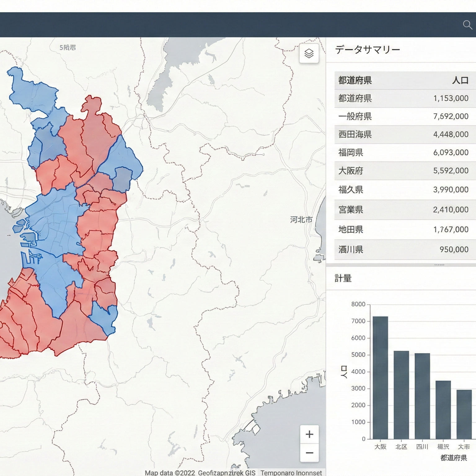Open the Map data ©2022 attribution link

coord(170,473)
